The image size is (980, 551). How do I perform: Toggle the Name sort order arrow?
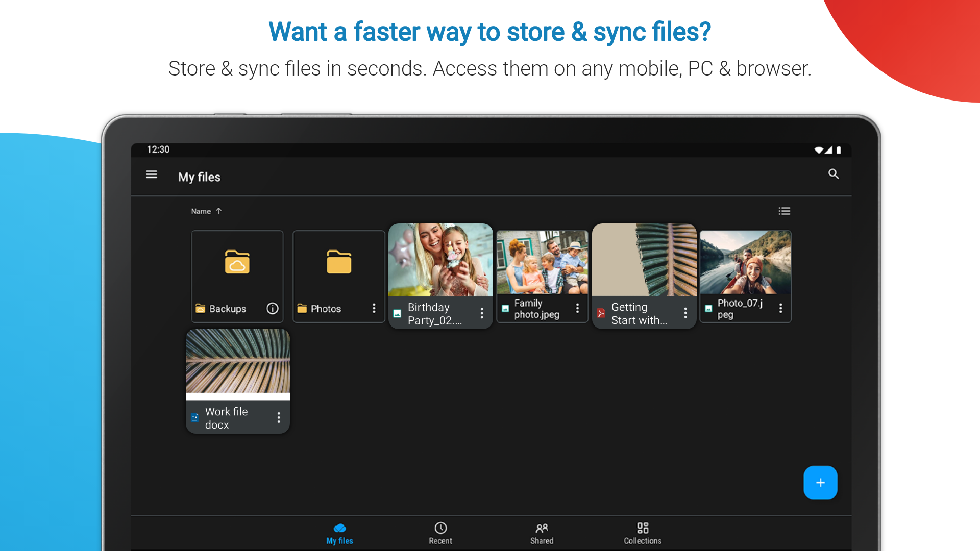[218, 211]
